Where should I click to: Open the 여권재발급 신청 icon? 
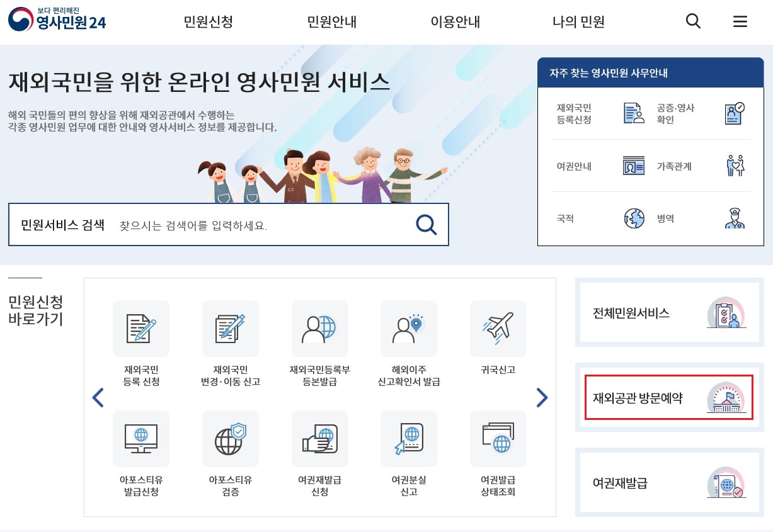[x=319, y=439]
